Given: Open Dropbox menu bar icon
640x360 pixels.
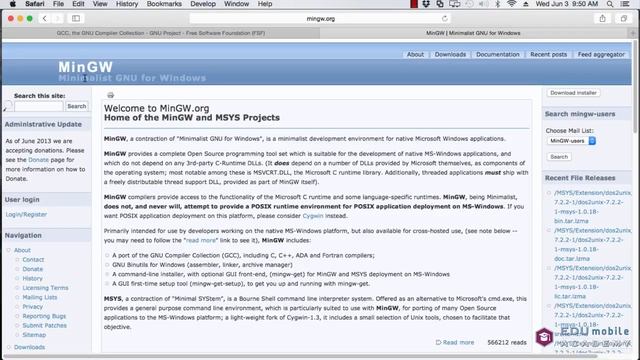Looking at the screenshot, I should [426, 4].
